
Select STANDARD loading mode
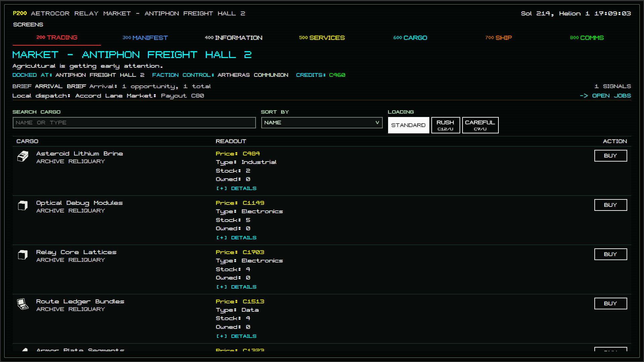(409, 125)
